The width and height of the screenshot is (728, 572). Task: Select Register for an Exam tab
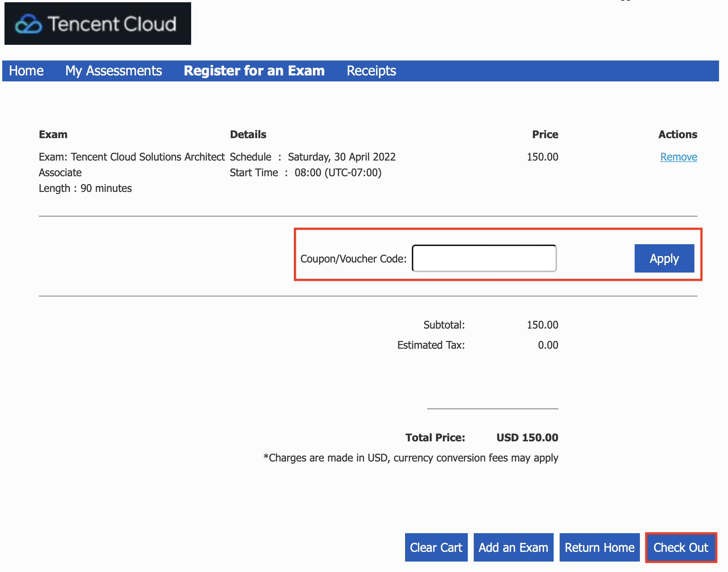254,71
